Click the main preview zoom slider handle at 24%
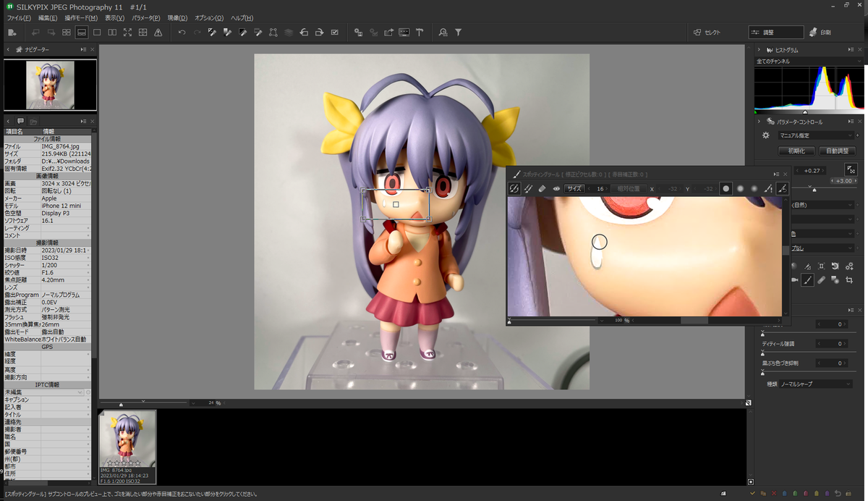868x501 pixels. pyautogui.click(x=121, y=404)
